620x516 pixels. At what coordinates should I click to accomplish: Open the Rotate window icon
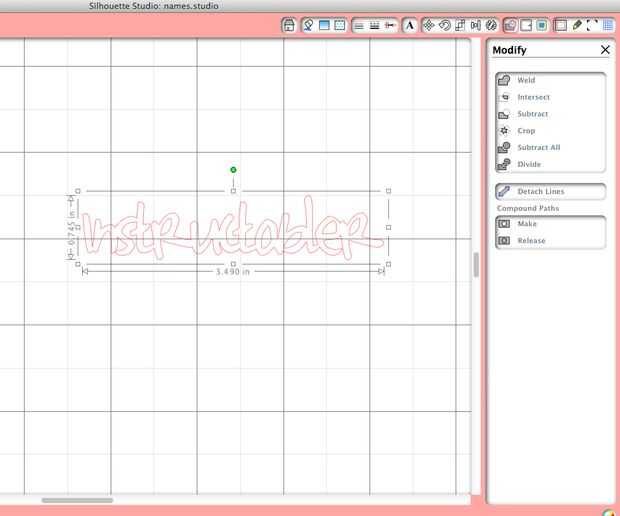pos(444,26)
